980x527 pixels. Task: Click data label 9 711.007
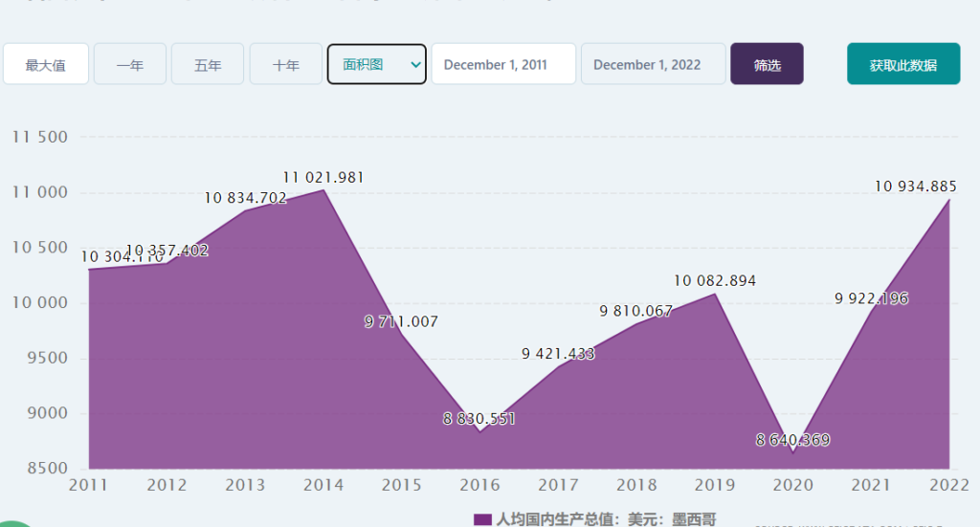pyautogui.click(x=401, y=321)
